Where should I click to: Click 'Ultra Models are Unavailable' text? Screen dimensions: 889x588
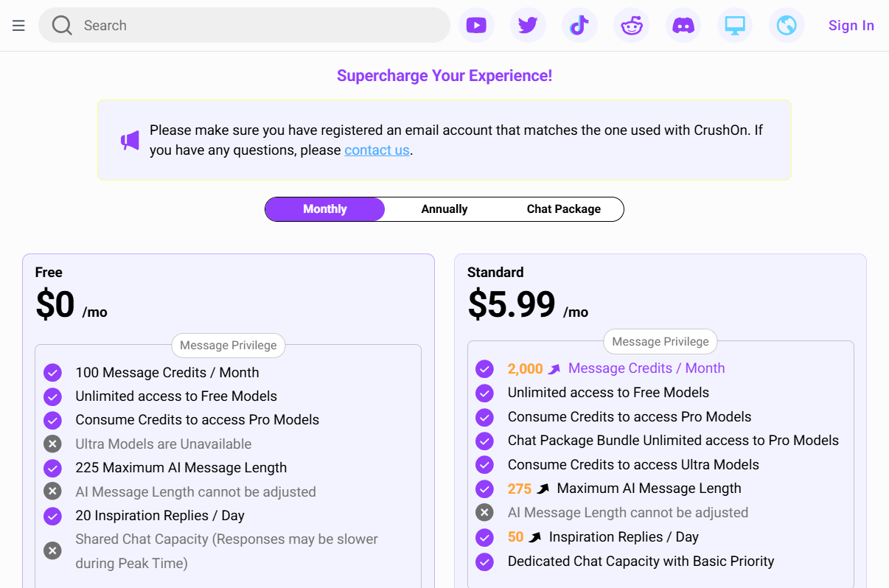[164, 444]
